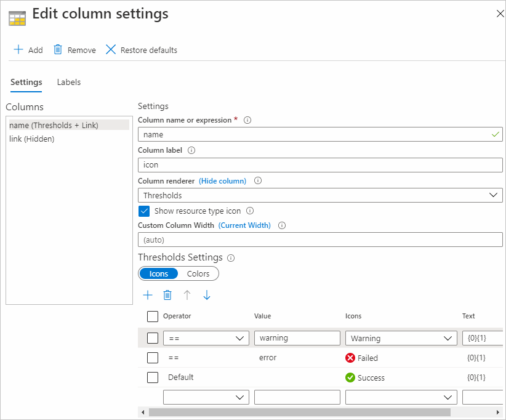
Task: Open the Column renderer Thresholds dropdown
Action: 320,195
